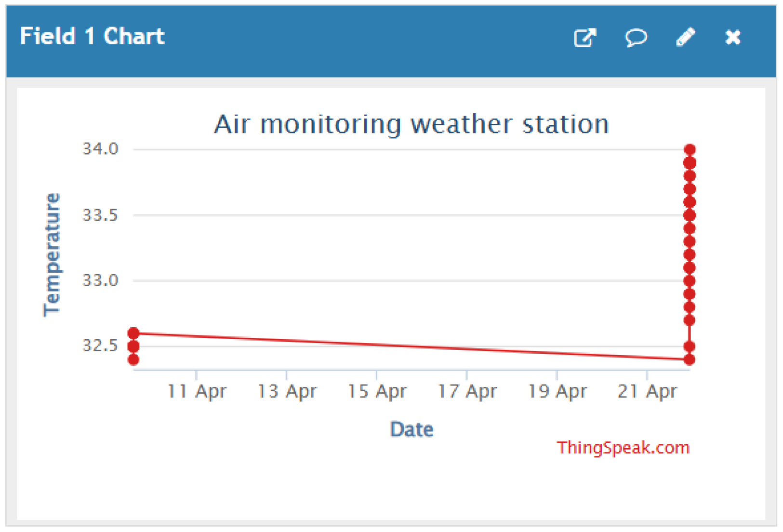Click the topmost data point at 34.0
The width and height of the screenshot is (783, 532).
690,150
